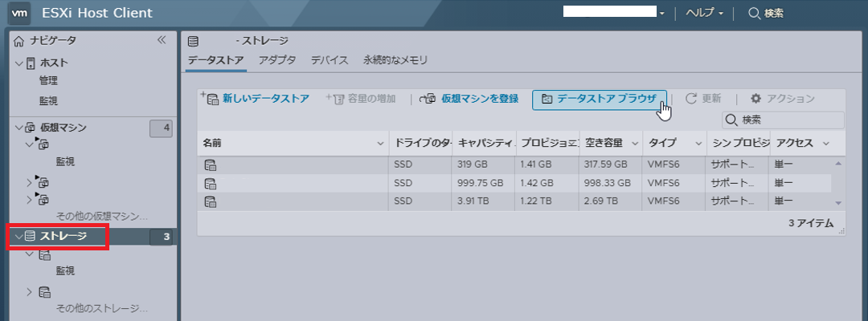Select the 319 GB datastore row icon
Screen dimensions: 868x321
click(211, 165)
